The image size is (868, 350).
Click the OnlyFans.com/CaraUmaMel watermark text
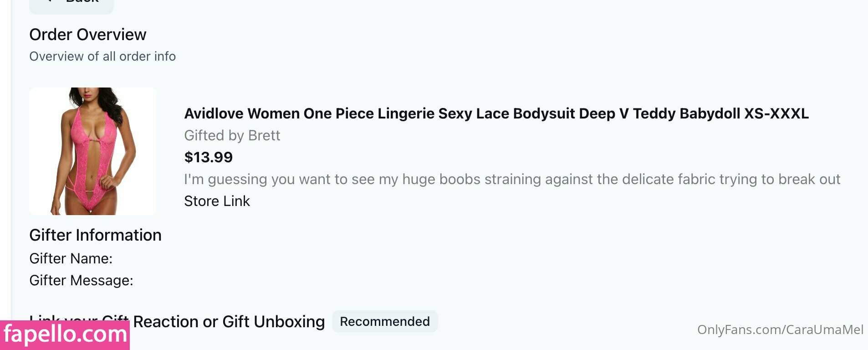point(780,329)
